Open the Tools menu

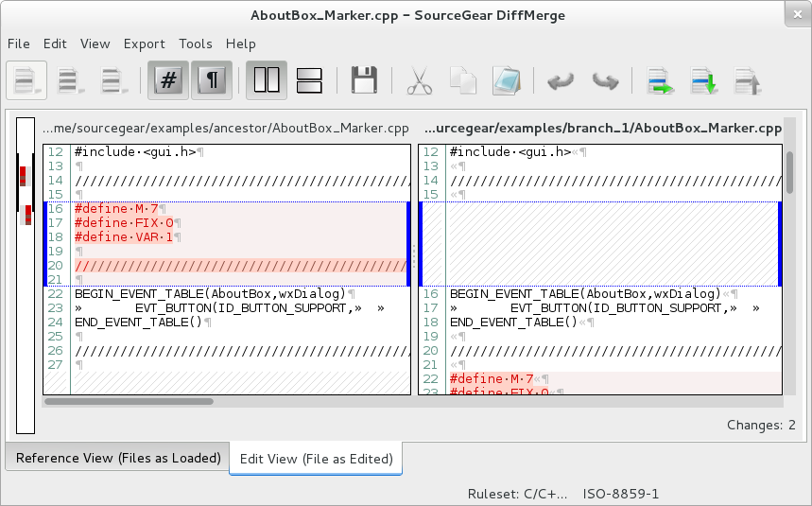(196, 44)
